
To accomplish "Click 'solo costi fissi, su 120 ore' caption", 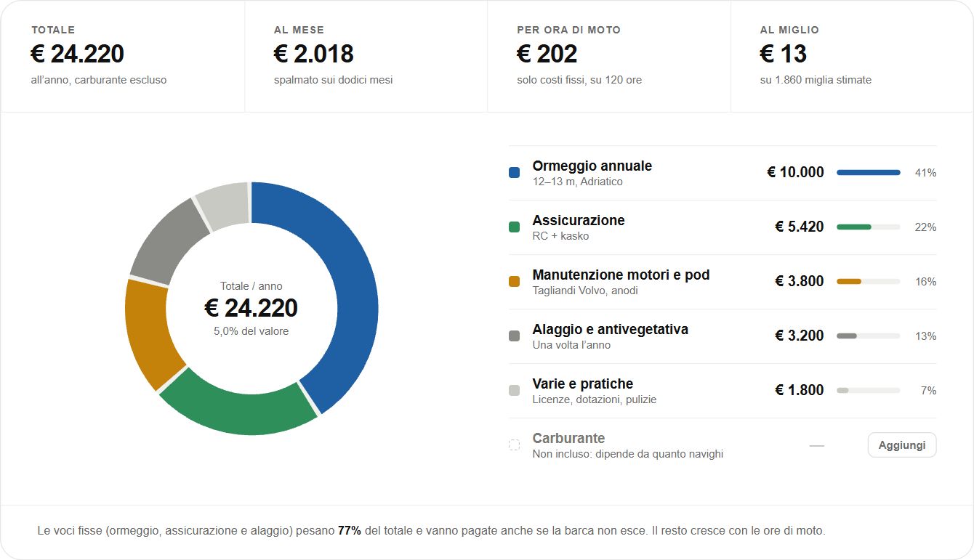I will [579, 80].
